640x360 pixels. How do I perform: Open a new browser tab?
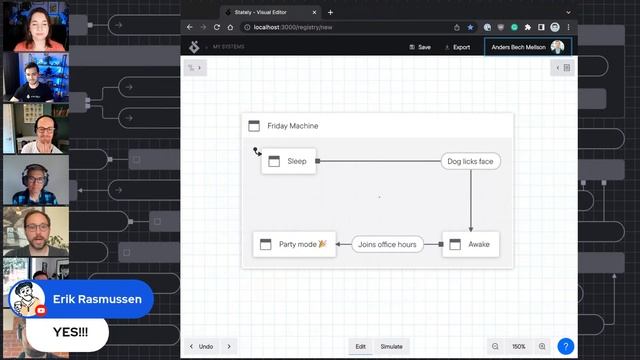point(330,13)
